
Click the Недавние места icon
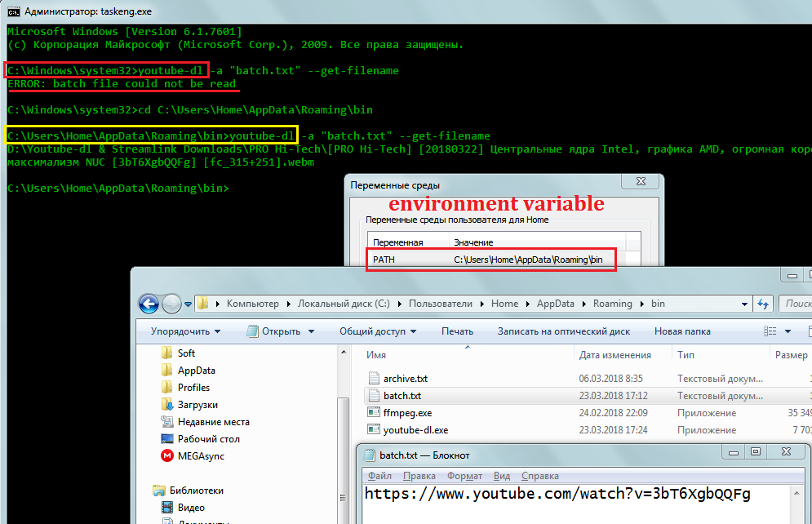166,421
